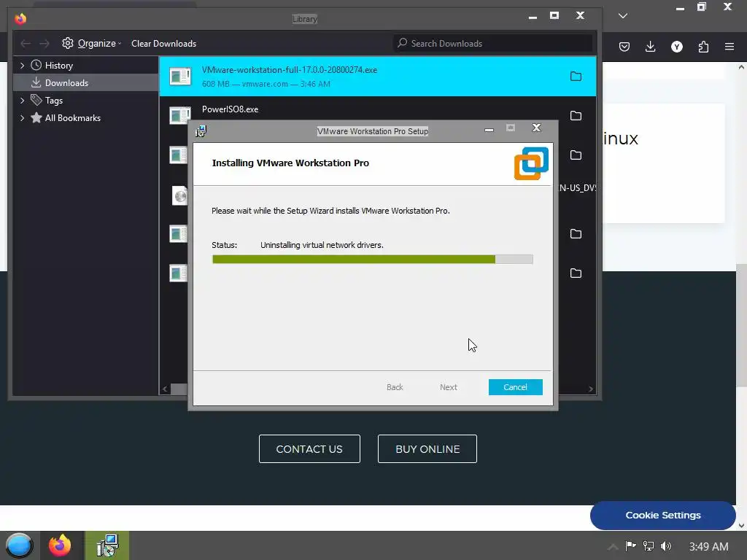Focus the Search Downloads field
This screenshot has width=747, height=560.
pyautogui.click(x=492, y=43)
